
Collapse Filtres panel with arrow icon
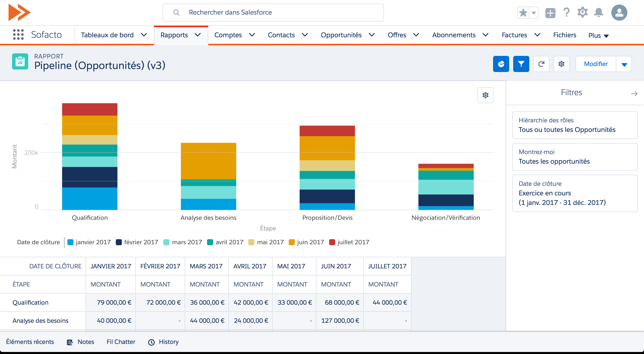click(x=634, y=94)
